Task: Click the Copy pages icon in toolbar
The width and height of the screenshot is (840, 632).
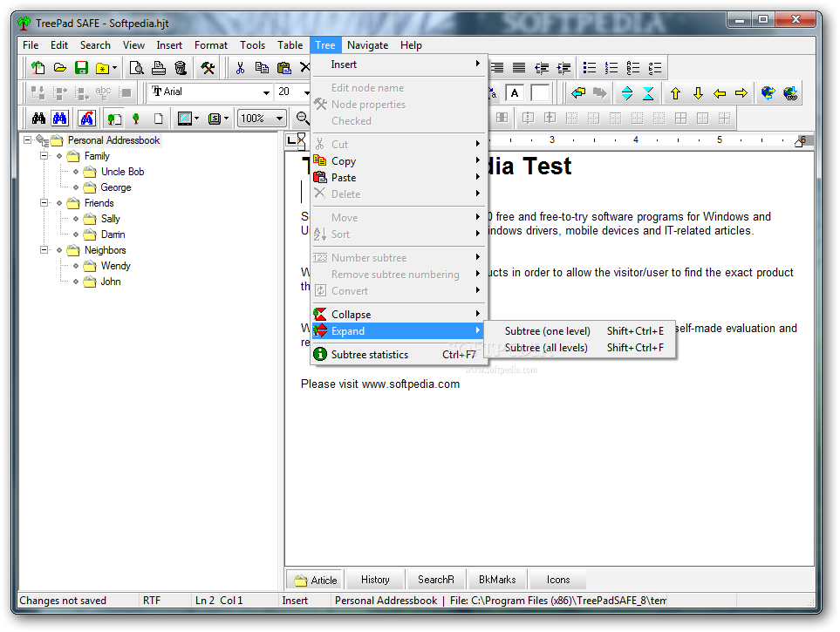Action: (x=262, y=68)
